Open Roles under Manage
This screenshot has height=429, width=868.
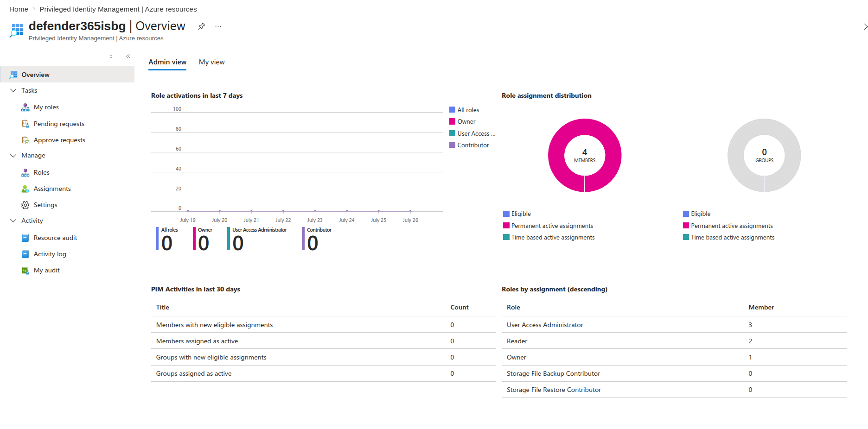(42, 172)
